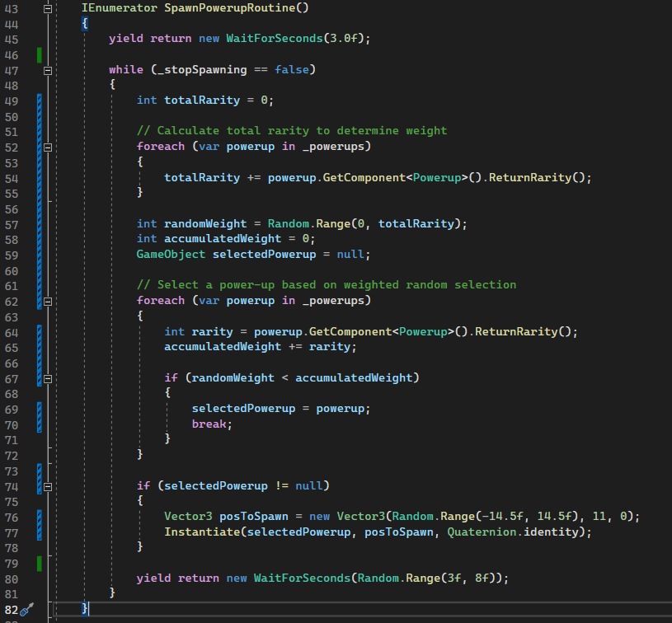Collapse the selectedPowerup null-check block
Screen dimensions: 672x623
point(47,485)
